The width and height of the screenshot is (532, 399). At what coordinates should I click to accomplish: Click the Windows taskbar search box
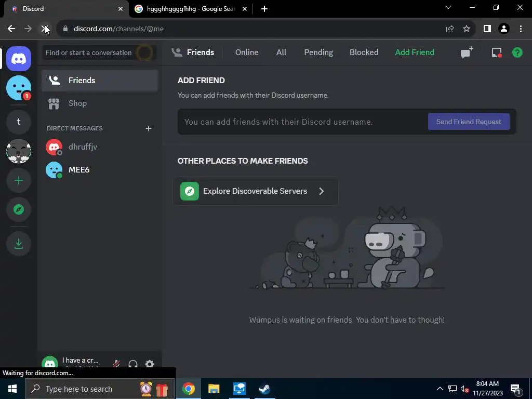point(100,389)
